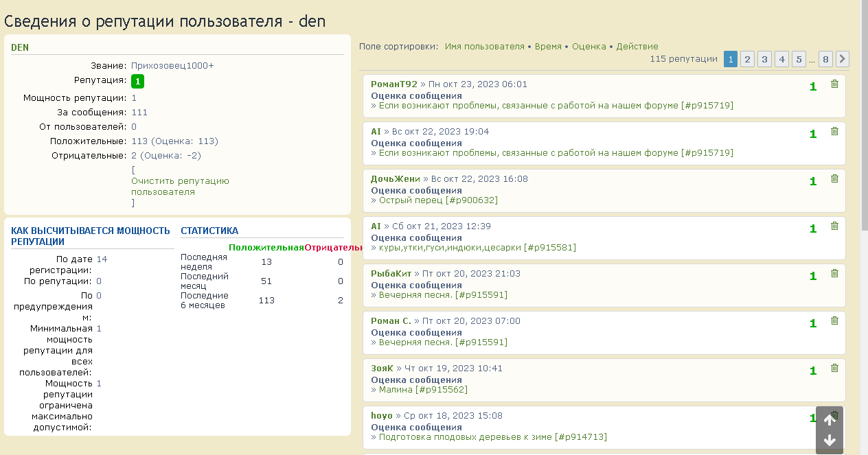Remove Роман С. rating via trash icon
The height and width of the screenshot is (455, 868).
834,320
